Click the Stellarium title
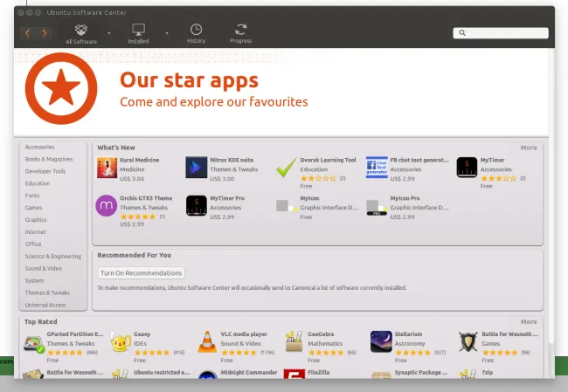This screenshot has height=392, width=568. [x=408, y=334]
